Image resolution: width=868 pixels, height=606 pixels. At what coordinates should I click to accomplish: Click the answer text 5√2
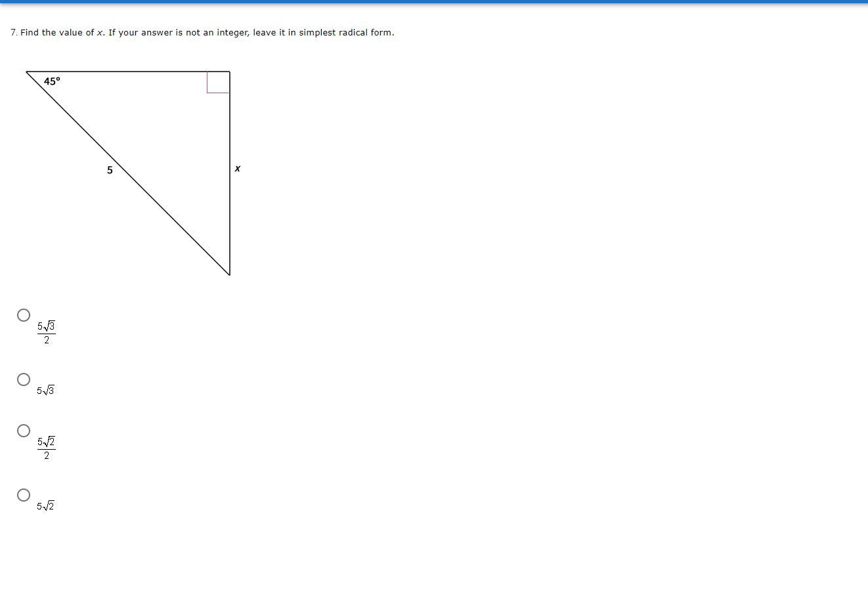(45, 506)
